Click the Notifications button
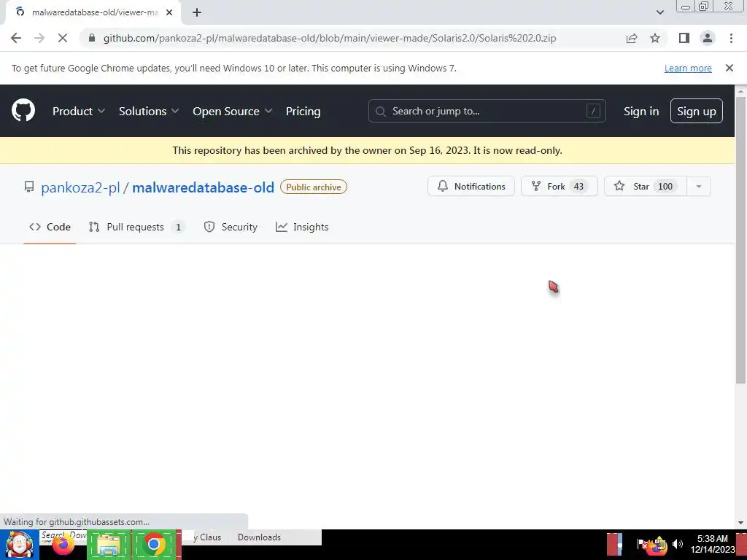This screenshot has width=747, height=560. [x=471, y=186]
